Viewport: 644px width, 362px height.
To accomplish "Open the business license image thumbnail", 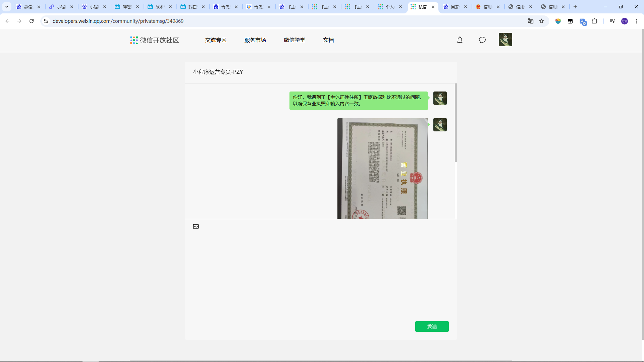I will coord(382,168).
